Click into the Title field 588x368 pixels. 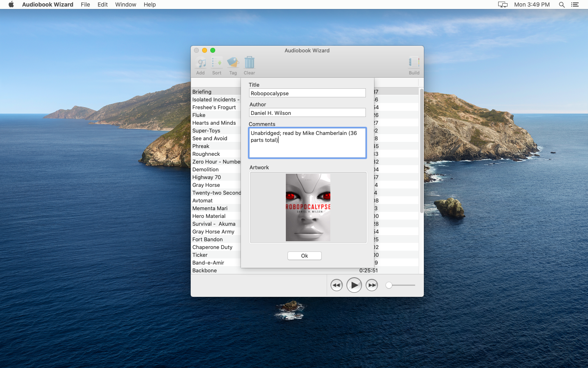(x=307, y=93)
